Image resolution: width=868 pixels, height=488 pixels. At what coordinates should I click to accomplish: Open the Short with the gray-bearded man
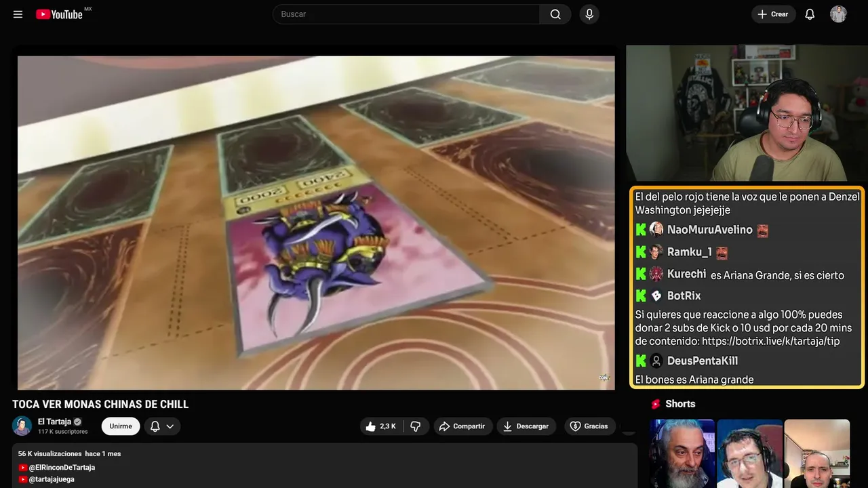click(x=682, y=453)
